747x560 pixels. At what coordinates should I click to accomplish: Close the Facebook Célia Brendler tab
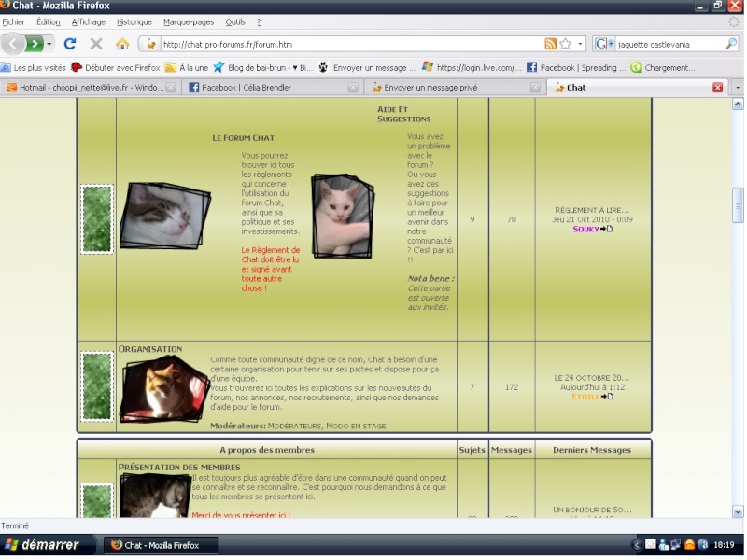(x=353, y=88)
